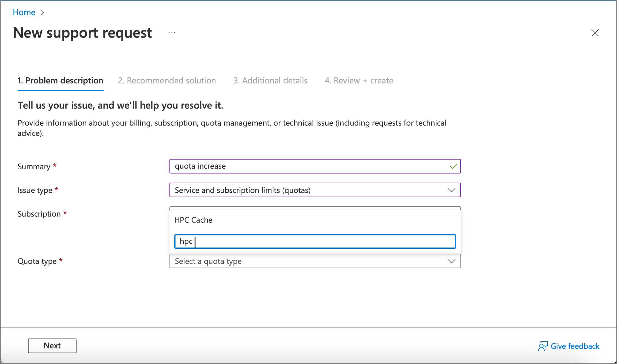Click the Summary text input field

pyautogui.click(x=315, y=167)
